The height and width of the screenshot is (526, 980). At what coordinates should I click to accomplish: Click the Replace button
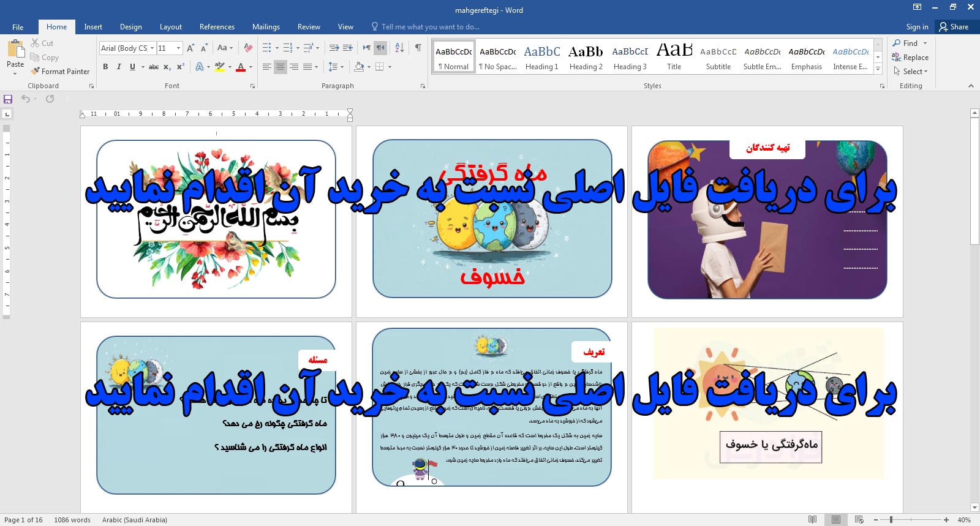pos(910,58)
